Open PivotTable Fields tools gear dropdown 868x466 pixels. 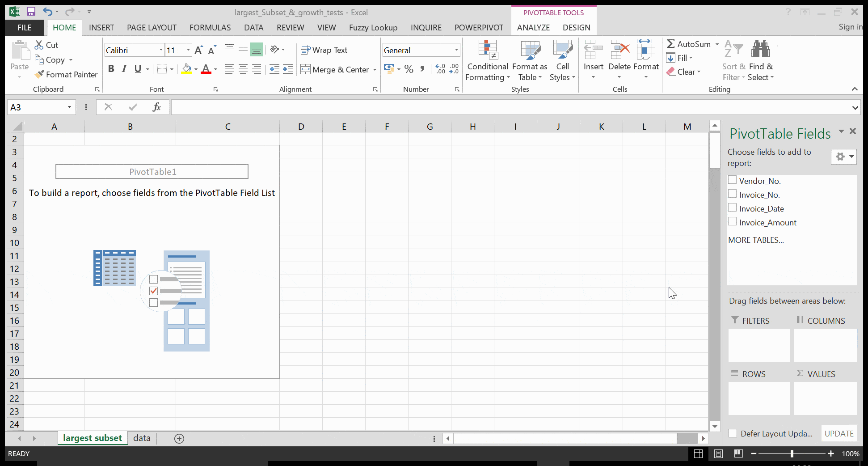click(x=844, y=157)
